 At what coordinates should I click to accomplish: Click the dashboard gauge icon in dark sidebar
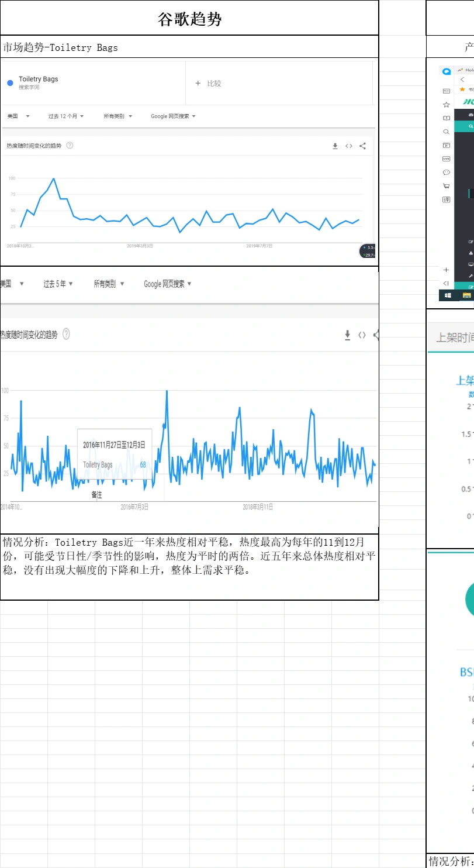coord(470,115)
